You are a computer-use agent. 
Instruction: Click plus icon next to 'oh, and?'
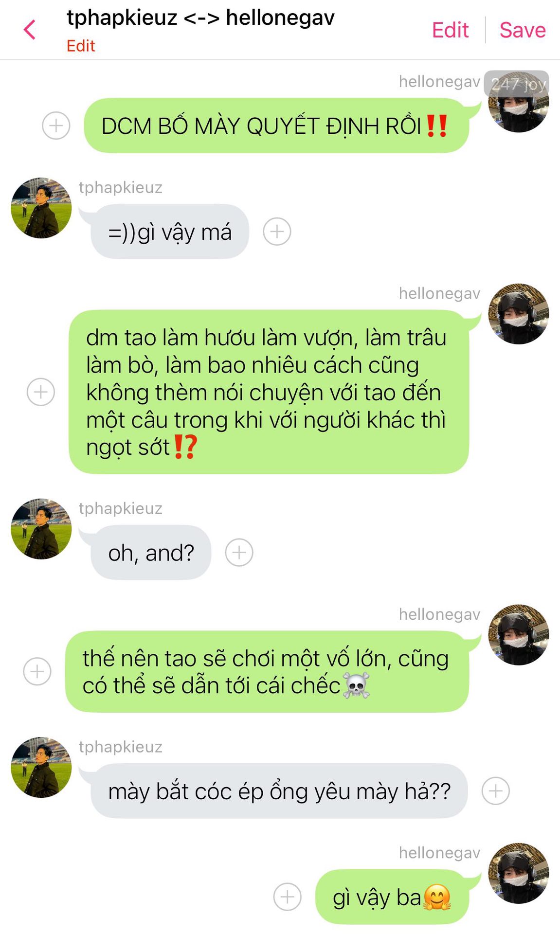pyautogui.click(x=239, y=552)
